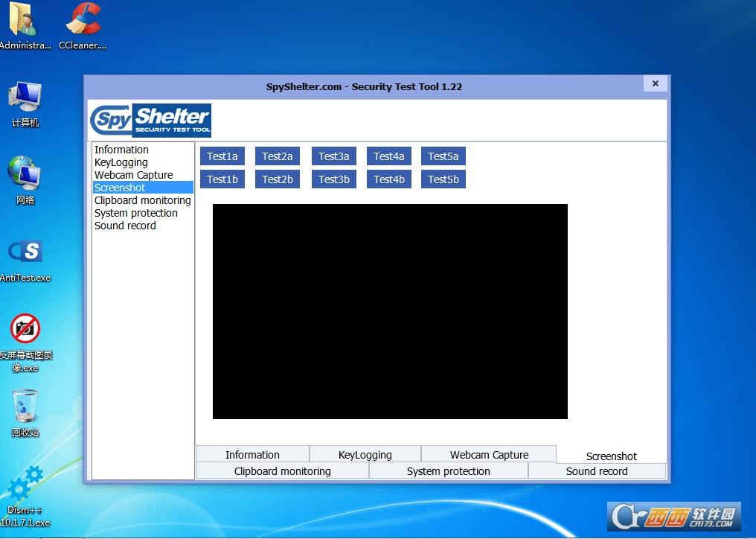Close the Security Test Tool window
Screen dimensions: 756x539
pos(656,83)
